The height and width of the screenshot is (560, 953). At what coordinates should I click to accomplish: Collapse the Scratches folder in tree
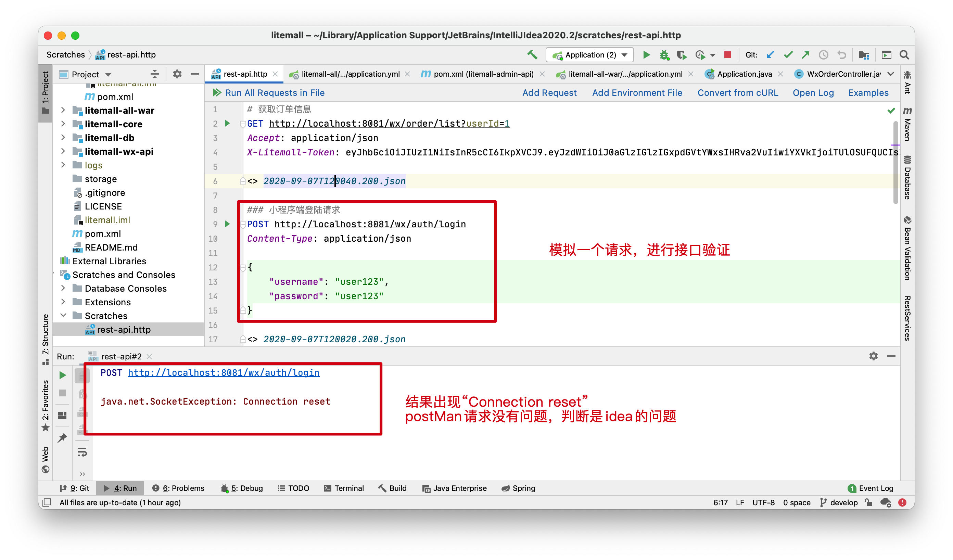tap(63, 315)
